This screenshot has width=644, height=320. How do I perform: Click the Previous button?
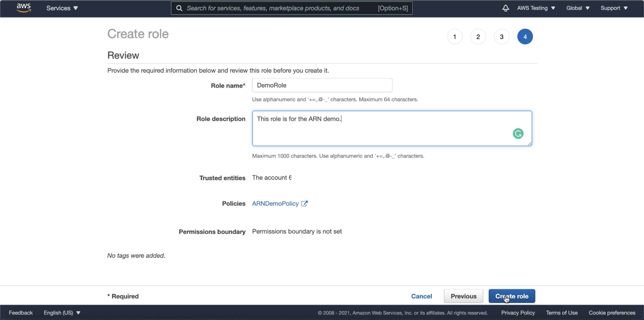click(463, 296)
